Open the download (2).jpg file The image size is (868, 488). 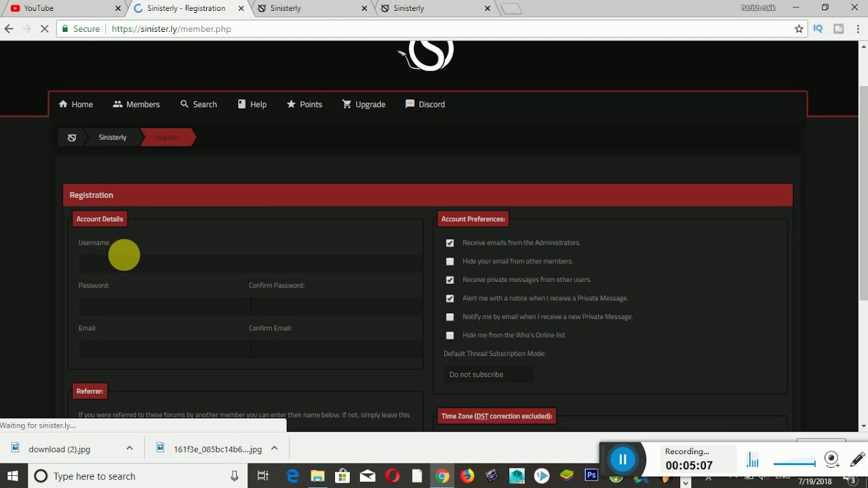pyautogui.click(x=60, y=449)
